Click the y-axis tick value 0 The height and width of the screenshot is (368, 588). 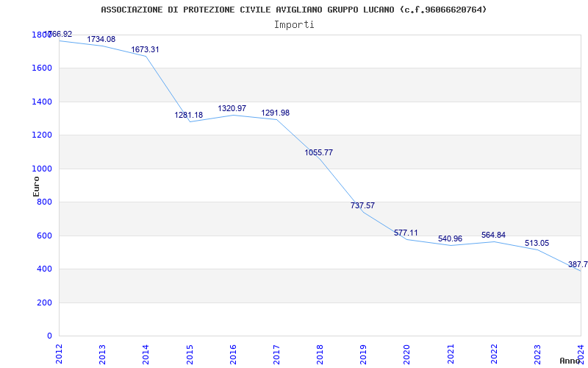pyautogui.click(x=49, y=336)
